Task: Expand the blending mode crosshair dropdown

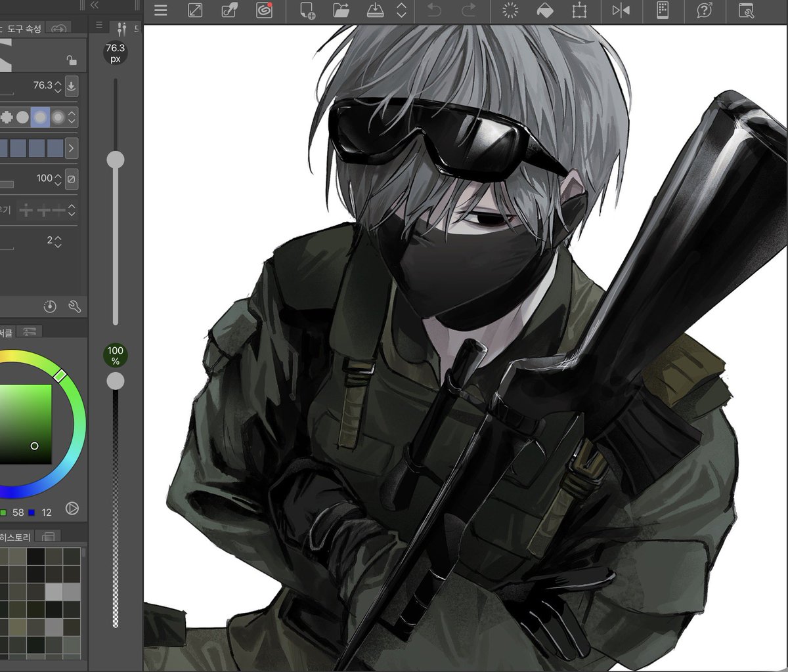Action: (72, 211)
